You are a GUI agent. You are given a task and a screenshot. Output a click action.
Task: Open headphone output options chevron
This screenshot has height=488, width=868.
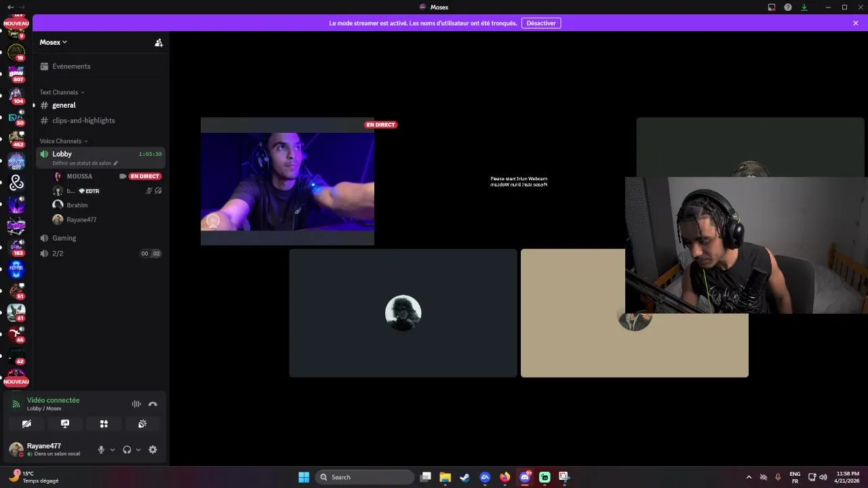[x=138, y=449]
